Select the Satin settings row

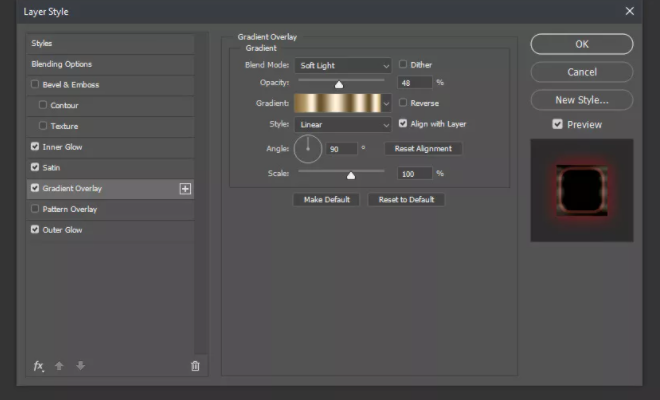coord(110,168)
